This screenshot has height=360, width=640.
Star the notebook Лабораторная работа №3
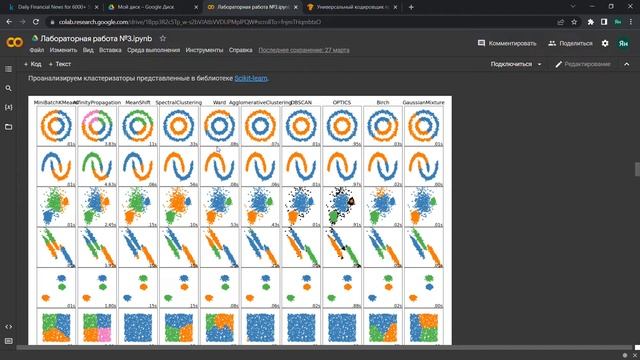[x=163, y=38]
